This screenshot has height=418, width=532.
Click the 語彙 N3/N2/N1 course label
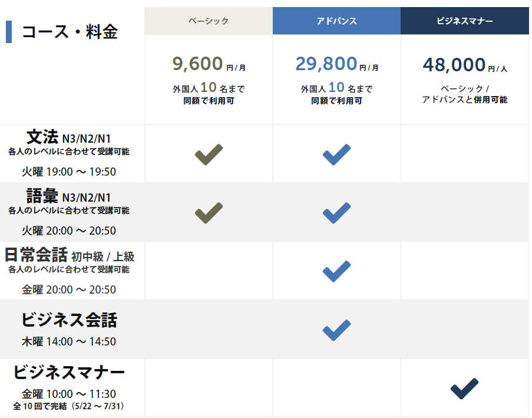tap(68, 196)
